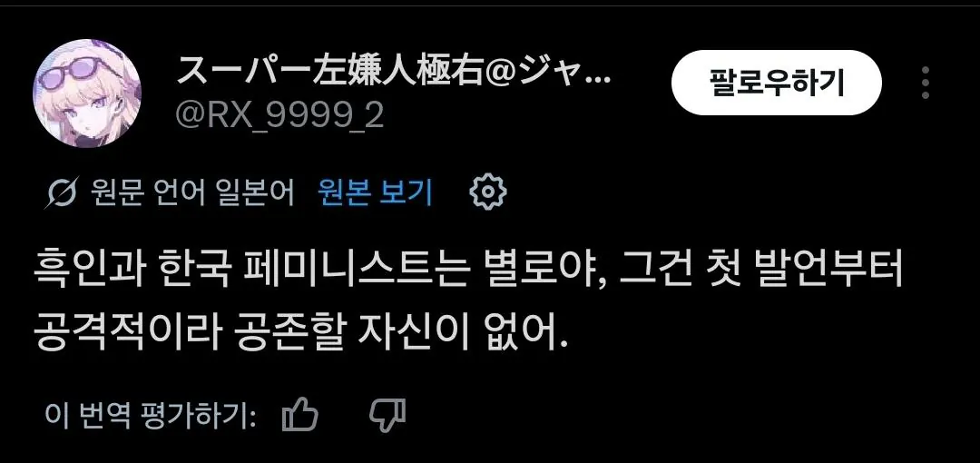
Task: Open the anime avatar profile picture
Action: (87, 94)
